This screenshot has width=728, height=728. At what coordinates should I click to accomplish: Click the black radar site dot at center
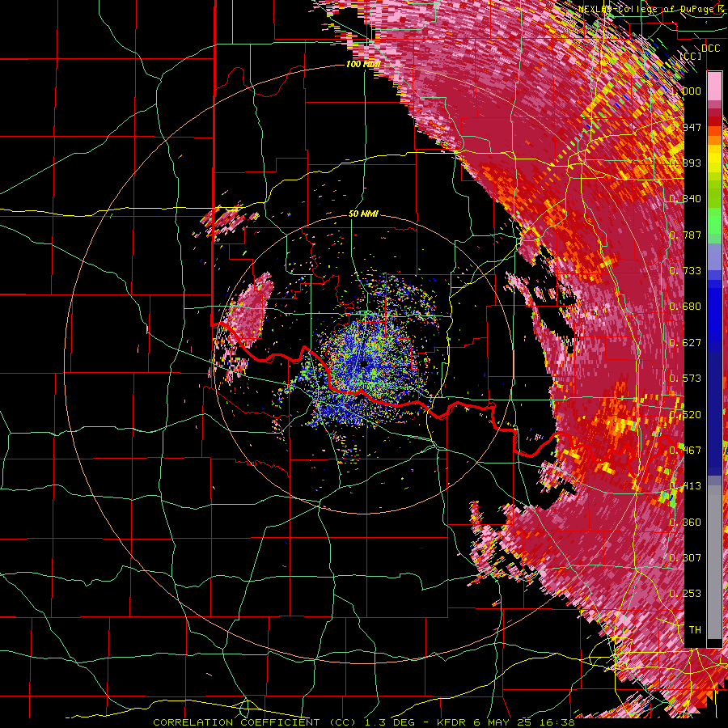[363, 363]
